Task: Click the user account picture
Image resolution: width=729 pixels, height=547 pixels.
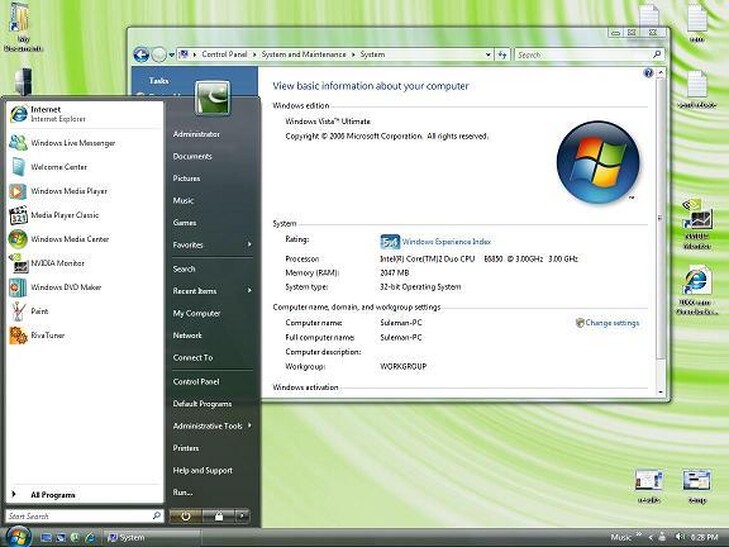Action: (x=212, y=97)
